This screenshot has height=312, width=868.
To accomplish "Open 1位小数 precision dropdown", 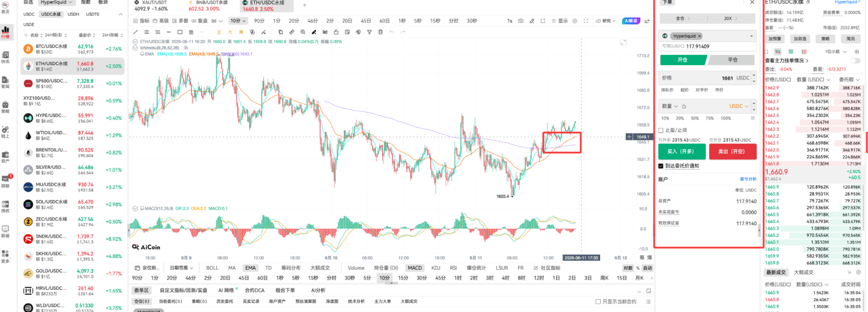I will coord(835,52).
